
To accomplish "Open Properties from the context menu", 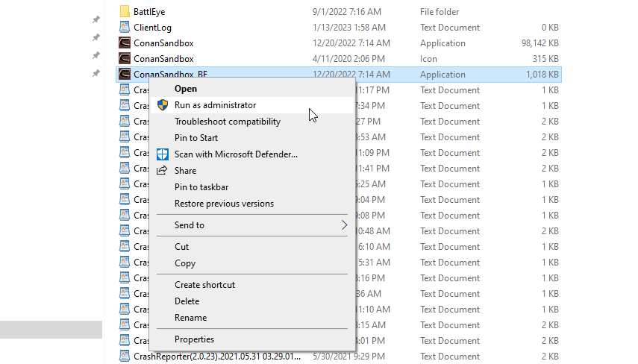I will click(194, 339).
